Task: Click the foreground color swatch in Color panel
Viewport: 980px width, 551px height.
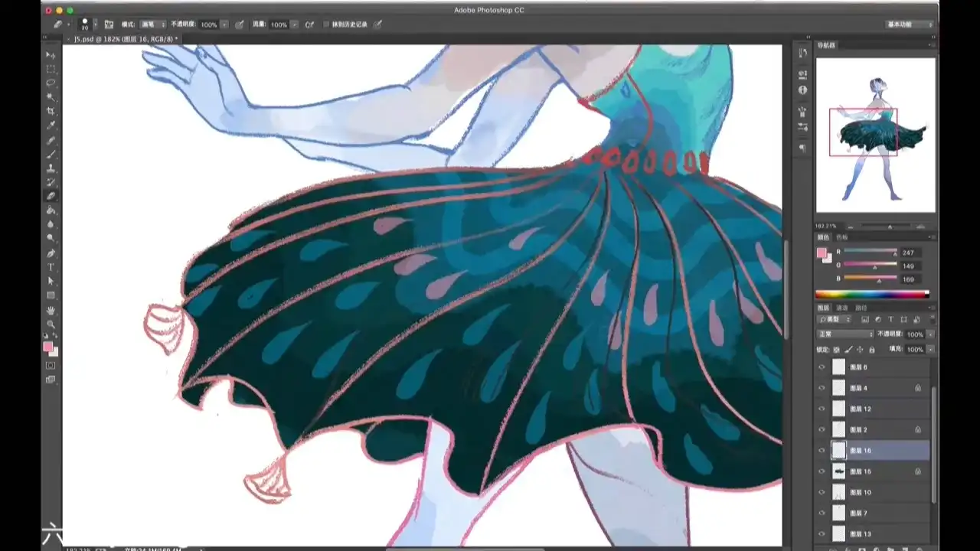Action: [822, 253]
